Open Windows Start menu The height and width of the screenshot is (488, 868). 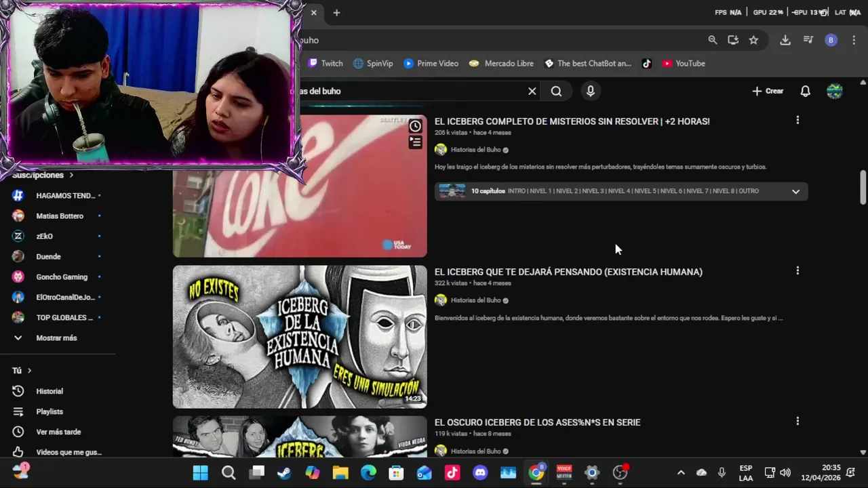pyautogui.click(x=201, y=472)
